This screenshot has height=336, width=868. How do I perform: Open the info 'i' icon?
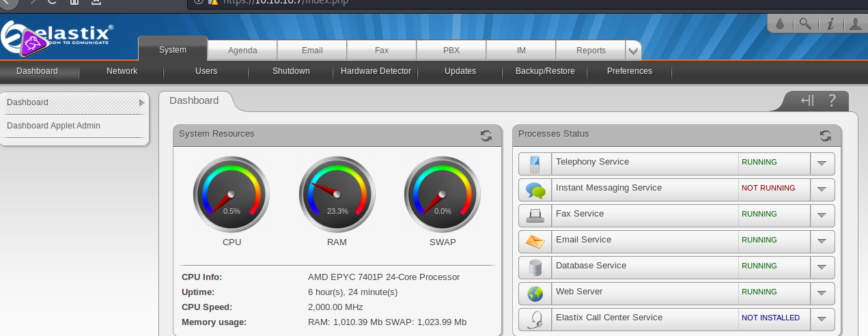[830, 24]
